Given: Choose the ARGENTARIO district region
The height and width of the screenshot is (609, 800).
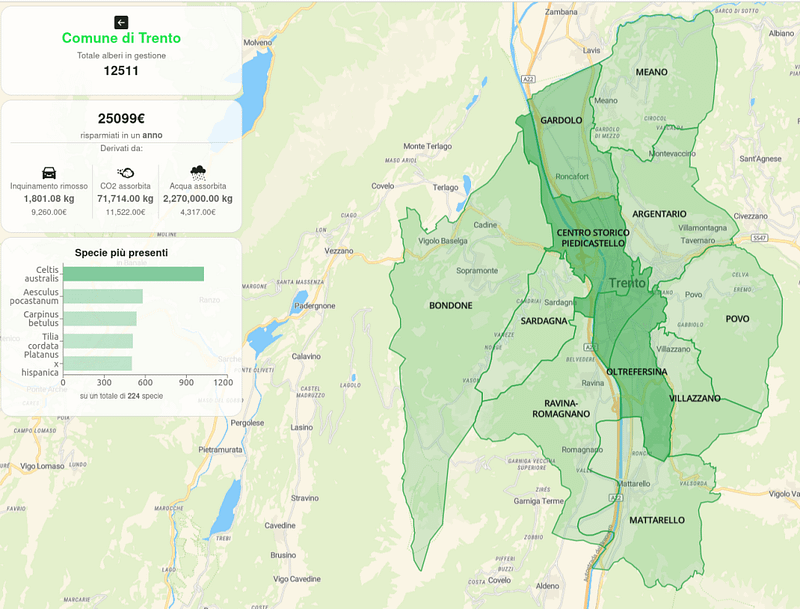Looking at the screenshot, I should (659, 214).
